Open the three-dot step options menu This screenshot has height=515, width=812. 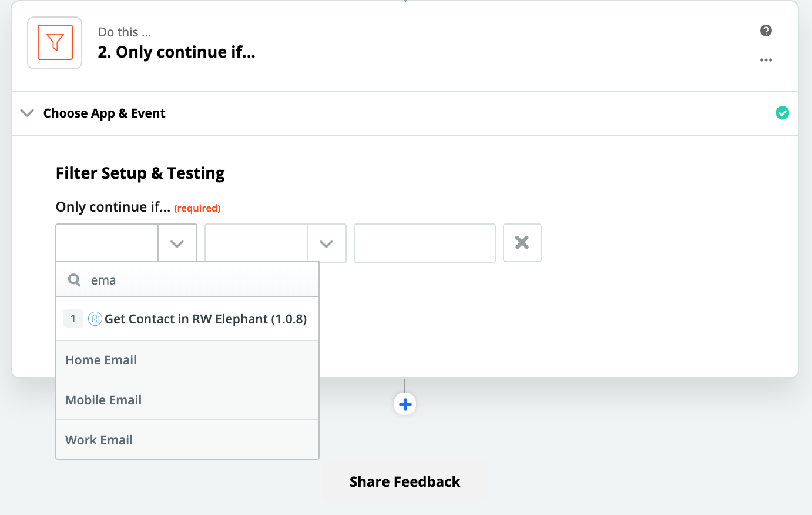(766, 60)
